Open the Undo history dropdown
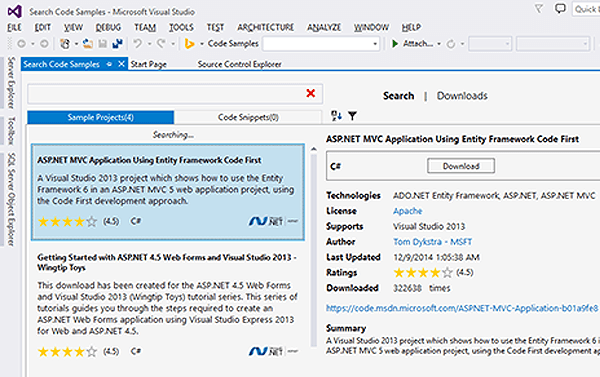Image resolution: width=600 pixels, height=377 pixels. tap(150, 44)
